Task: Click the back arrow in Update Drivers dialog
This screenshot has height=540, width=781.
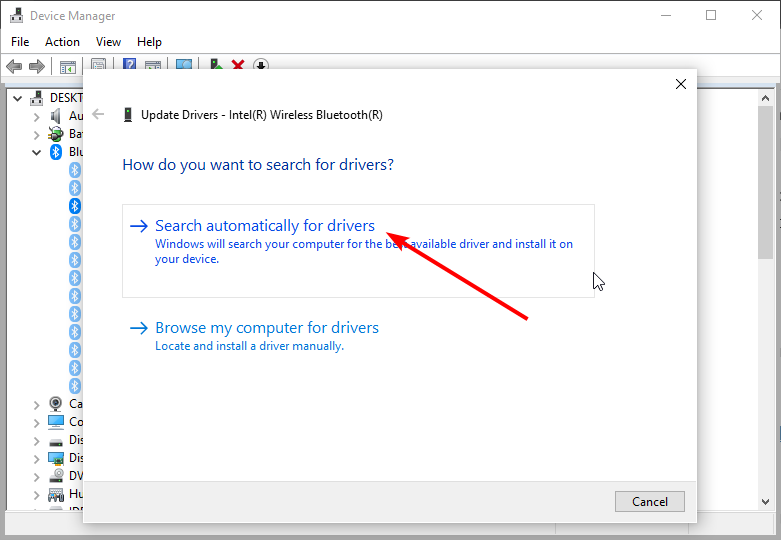Action: click(x=98, y=114)
